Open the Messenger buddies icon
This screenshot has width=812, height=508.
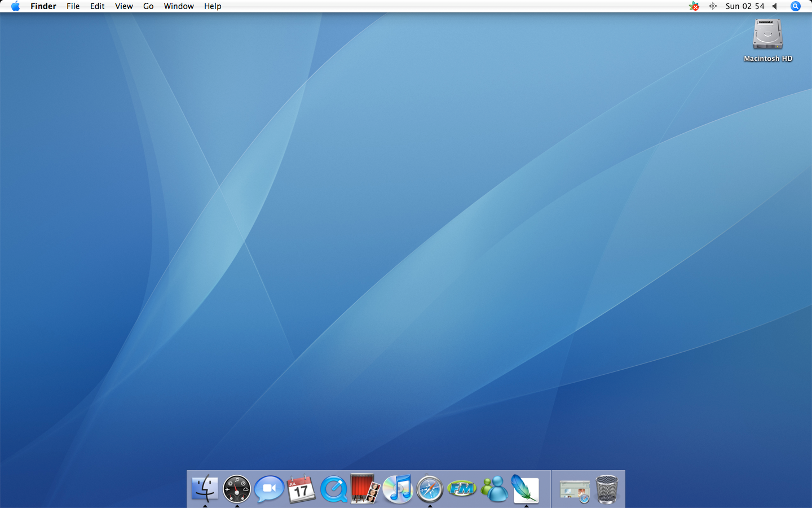coord(494,489)
